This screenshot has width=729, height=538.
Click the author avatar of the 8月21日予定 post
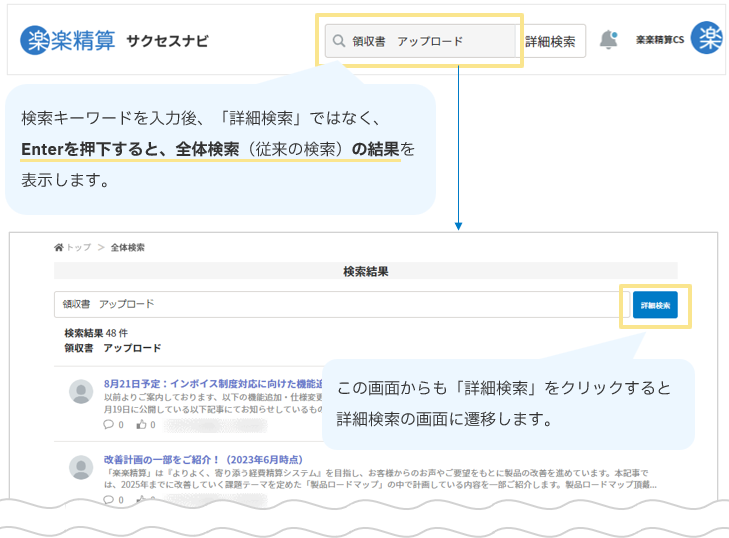[x=81, y=391]
